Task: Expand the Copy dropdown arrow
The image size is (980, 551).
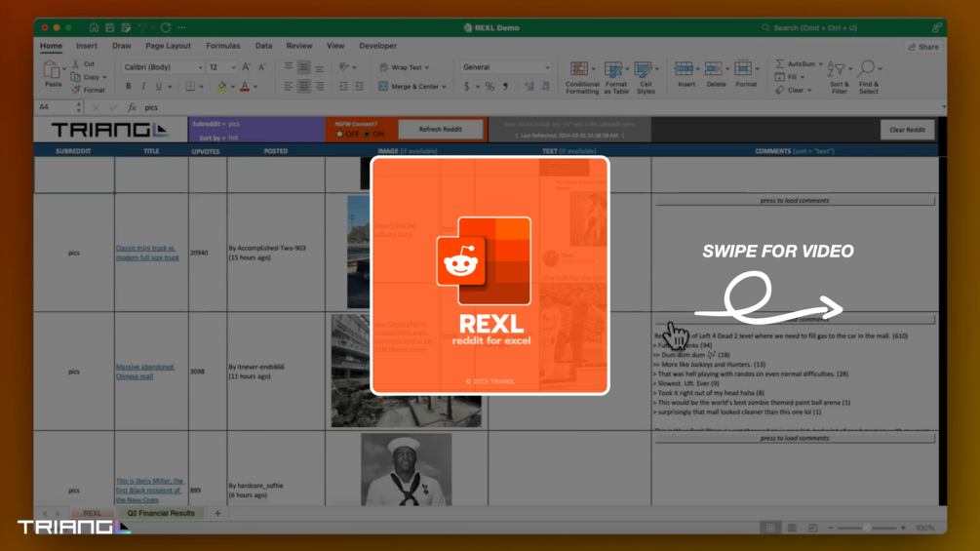Action: (x=104, y=77)
